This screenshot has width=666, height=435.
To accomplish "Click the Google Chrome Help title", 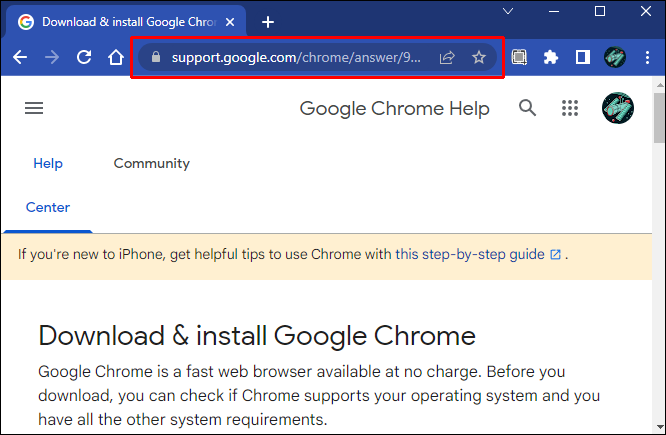I will (394, 108).
